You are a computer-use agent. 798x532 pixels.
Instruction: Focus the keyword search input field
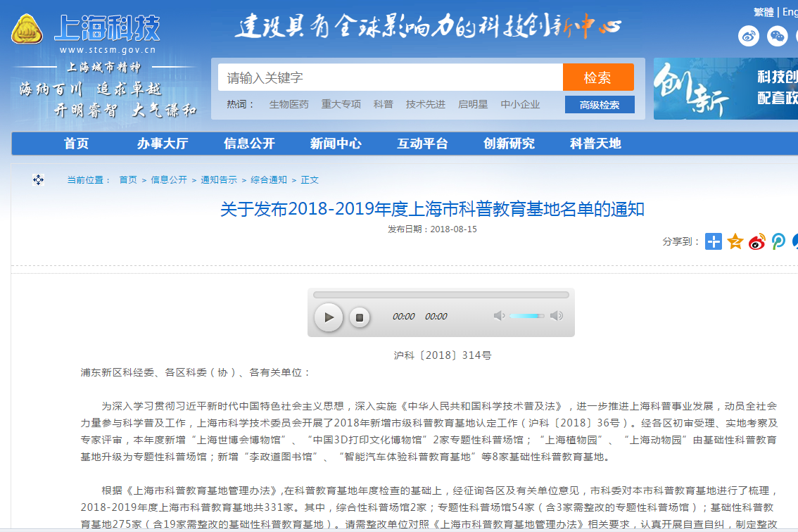391,77
